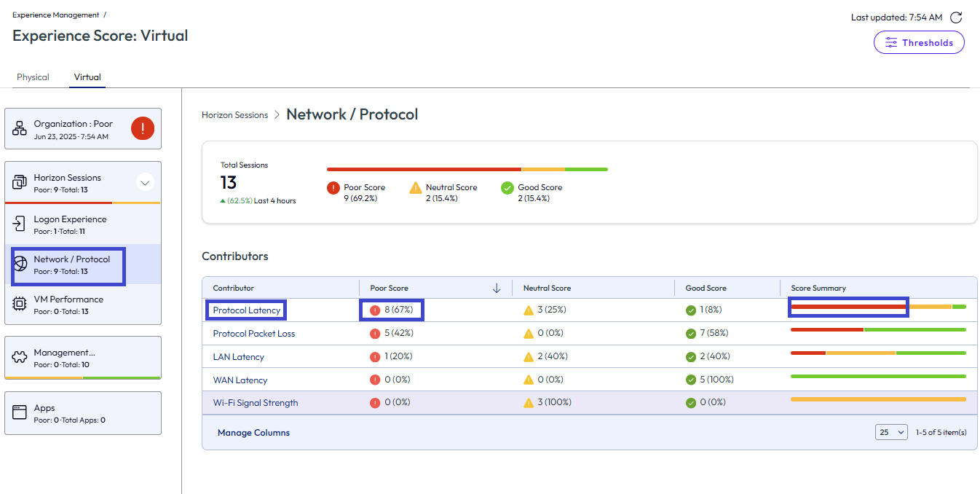Click the Network / Protocol globe icon
The image size is (980, 494).
click(x=20, y=264)
